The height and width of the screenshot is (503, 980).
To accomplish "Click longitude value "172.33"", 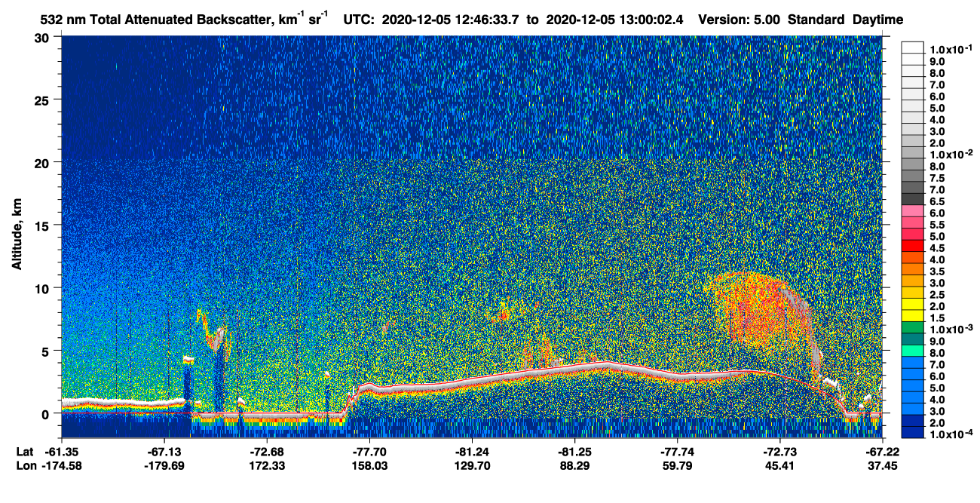I will click(x=267, y=465).
